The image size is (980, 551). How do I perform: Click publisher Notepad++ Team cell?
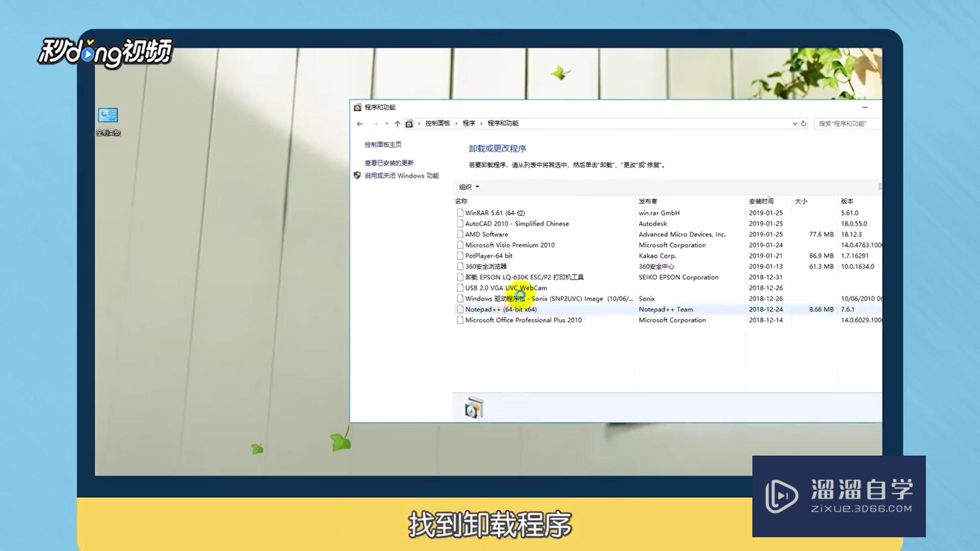[x=666, y=309]
